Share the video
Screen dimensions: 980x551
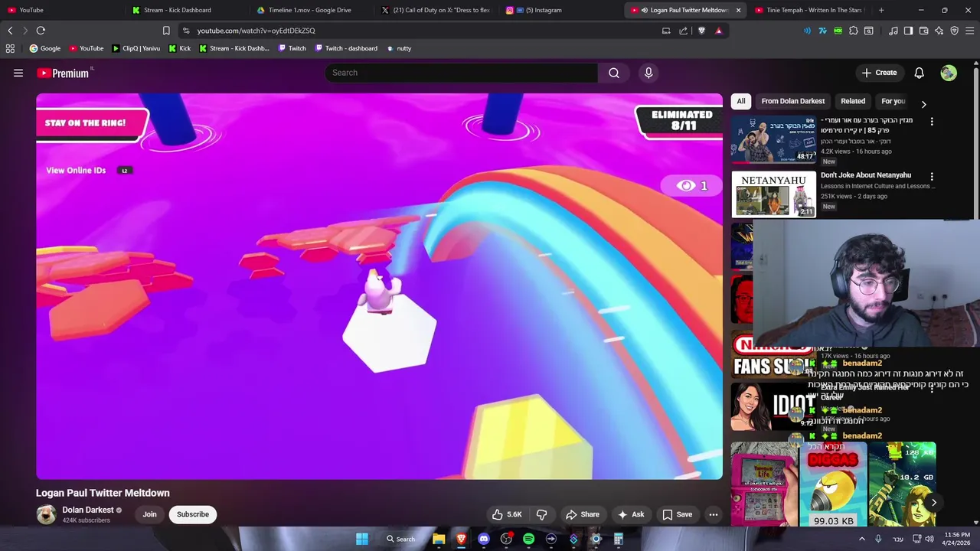(583, 514)
